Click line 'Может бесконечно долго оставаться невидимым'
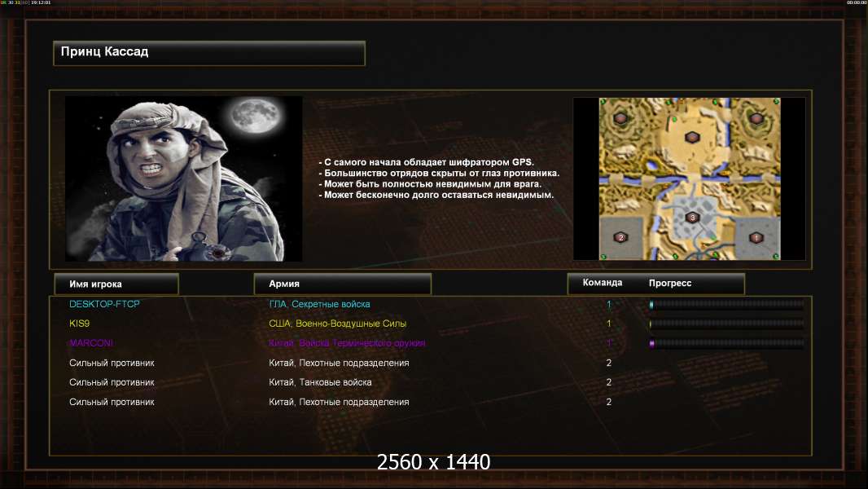Viewport: 868px width, 489px height. pyautogui.click(x=436, y=195)
